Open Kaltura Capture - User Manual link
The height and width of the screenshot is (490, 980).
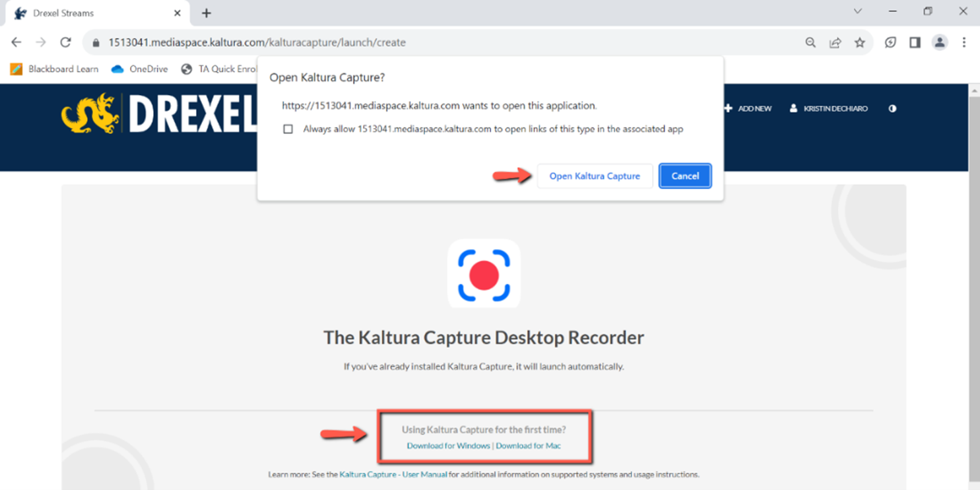coord(393,474)
